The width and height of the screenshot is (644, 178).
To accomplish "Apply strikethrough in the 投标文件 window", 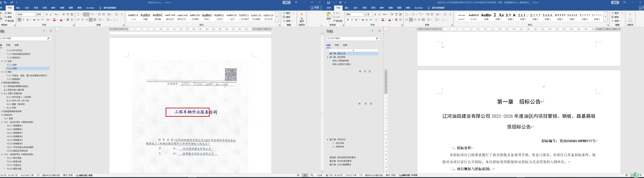I will tap(34, 20).
